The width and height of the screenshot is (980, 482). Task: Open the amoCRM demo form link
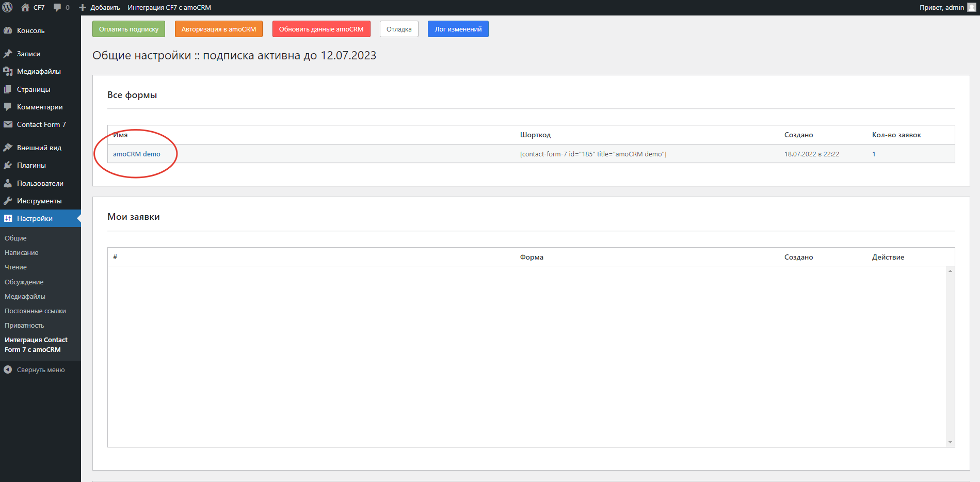[137, 154]
